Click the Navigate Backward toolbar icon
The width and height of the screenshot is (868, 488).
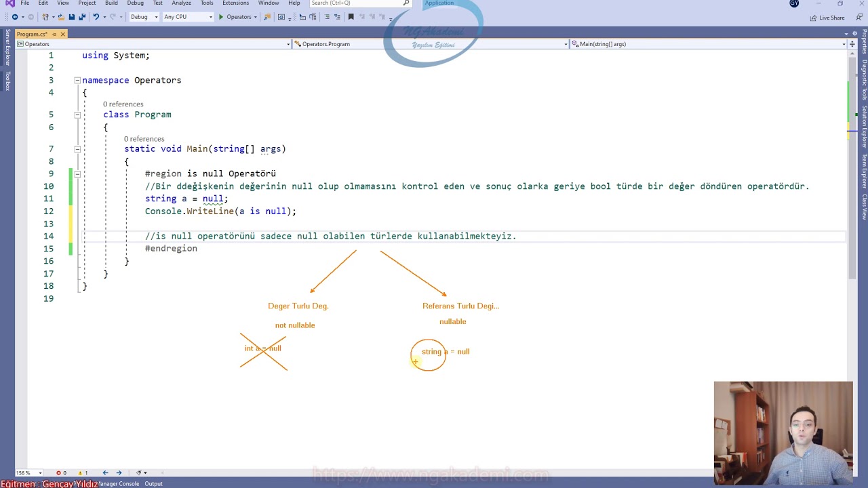click(x=15, y=17)
